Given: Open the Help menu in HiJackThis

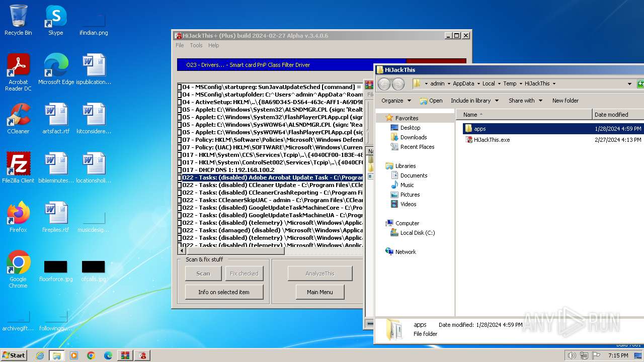Looking at the screenshot, I should (x=214, y=45).
